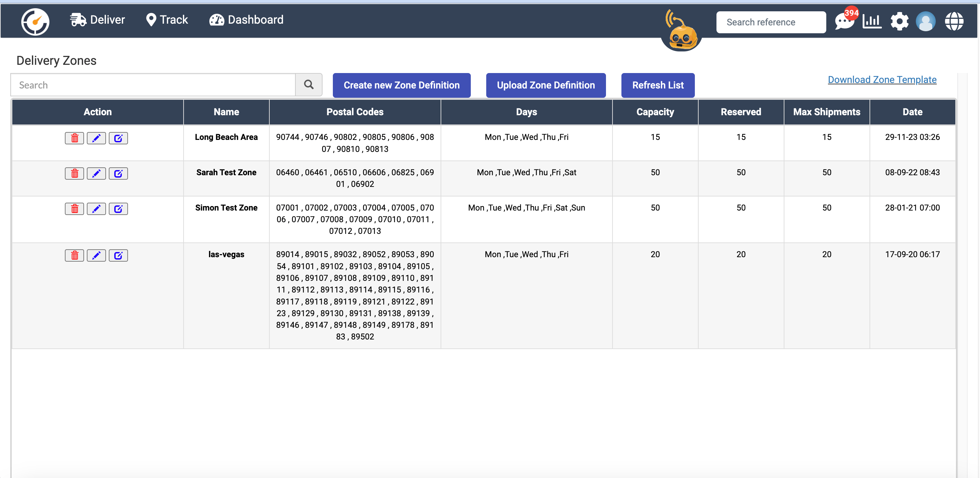The height and width of the screenshot is (478, 980).
Task: Open the Dashboard menu item
Action: [246, 20]
